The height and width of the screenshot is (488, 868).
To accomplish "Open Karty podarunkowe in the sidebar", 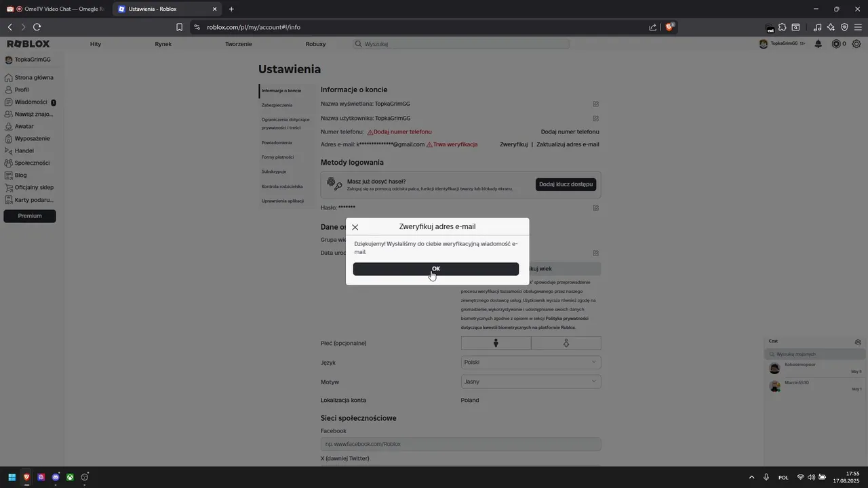I will point(28,200).
